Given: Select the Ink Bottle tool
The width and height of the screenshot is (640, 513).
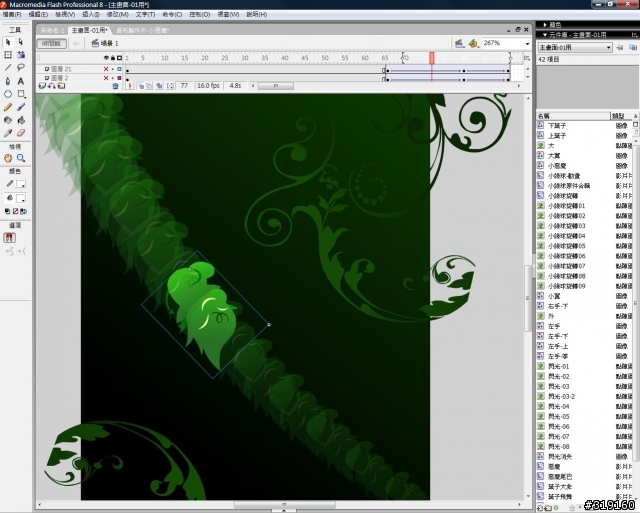Looking at the screenshot, I should pos(8,120).
